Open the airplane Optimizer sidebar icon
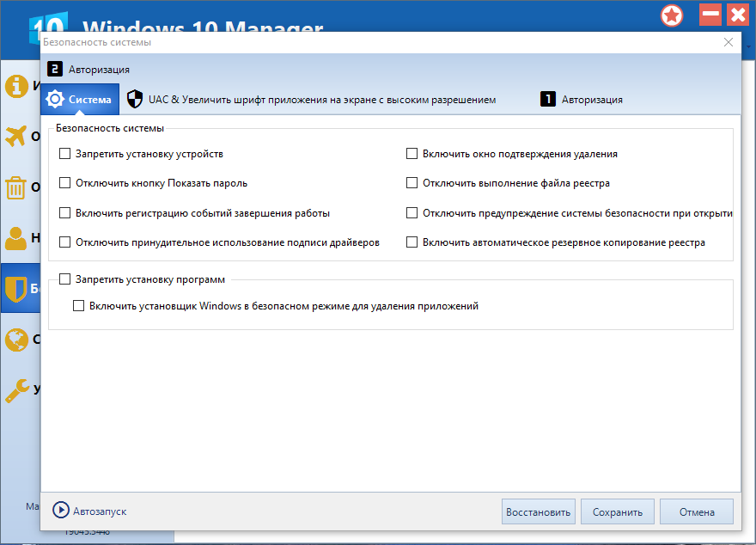This screenshot has width=756, height=545. (x=16, y=136)
